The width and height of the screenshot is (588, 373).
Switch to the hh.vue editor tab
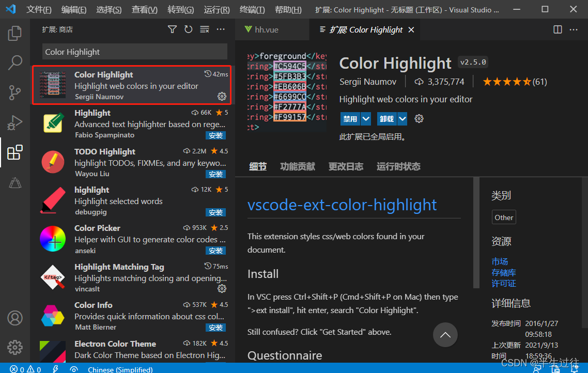coord(272,29)
